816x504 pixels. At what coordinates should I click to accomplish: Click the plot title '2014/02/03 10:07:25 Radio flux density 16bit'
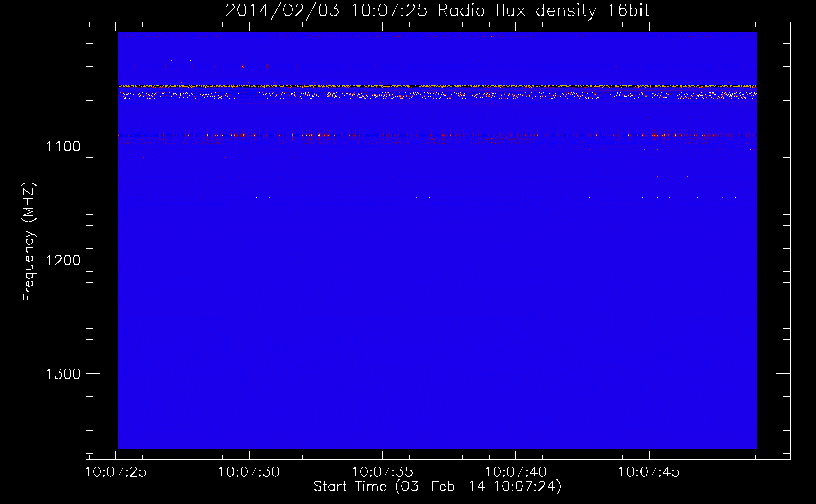click(437, 10)
